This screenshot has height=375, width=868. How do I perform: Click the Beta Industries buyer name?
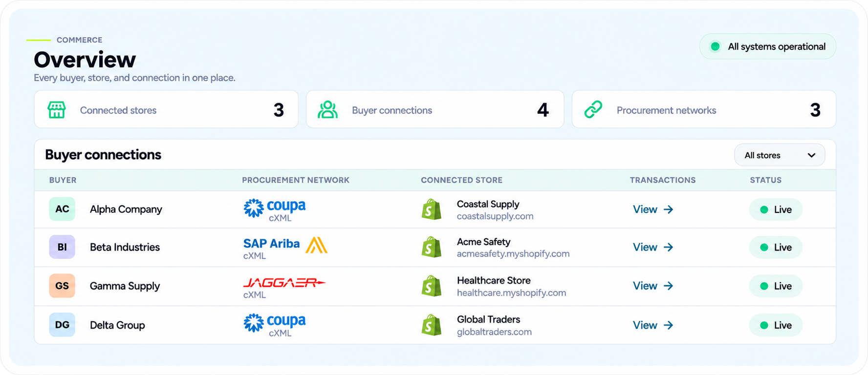125,247
